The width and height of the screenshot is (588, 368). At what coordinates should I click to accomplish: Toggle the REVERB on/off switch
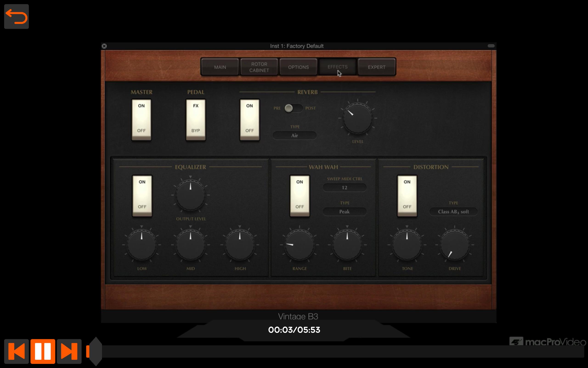249,120
